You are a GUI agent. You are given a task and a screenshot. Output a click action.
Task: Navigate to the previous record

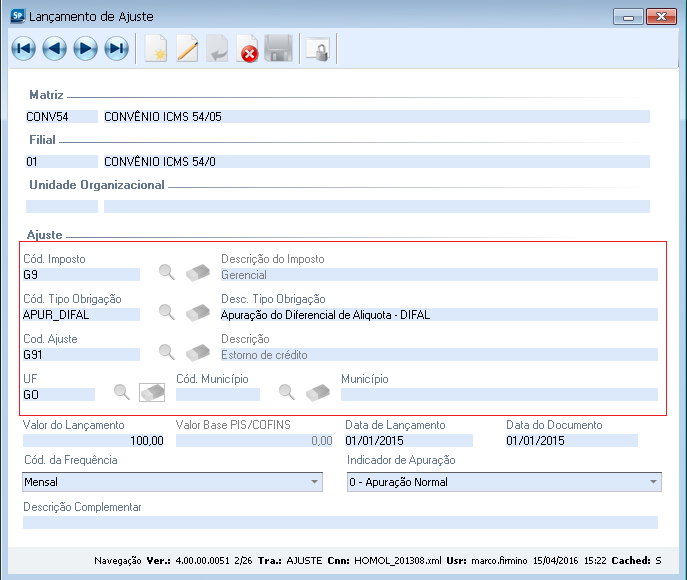point(54,49)
